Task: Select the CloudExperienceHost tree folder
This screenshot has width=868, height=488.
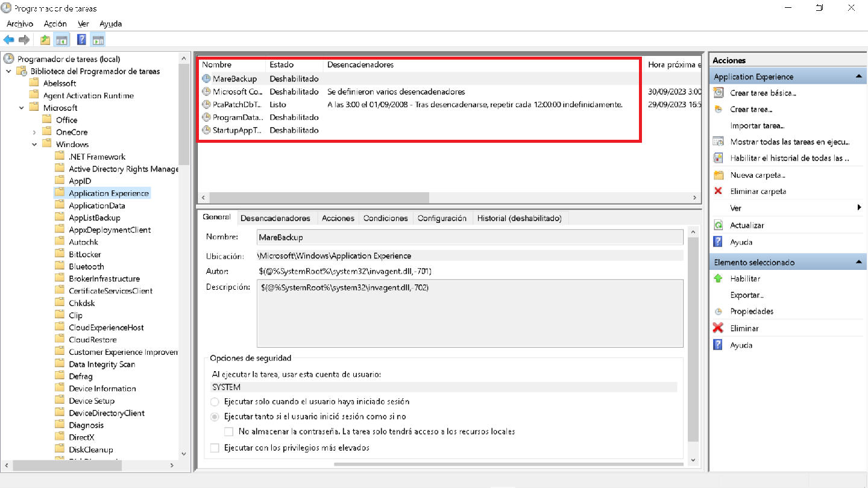Action: coord(106,327)
